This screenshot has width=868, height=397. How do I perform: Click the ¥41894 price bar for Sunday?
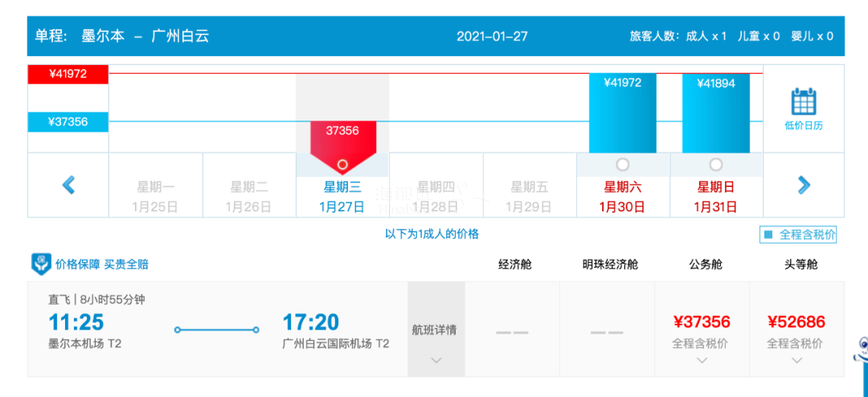click(716, 113)
